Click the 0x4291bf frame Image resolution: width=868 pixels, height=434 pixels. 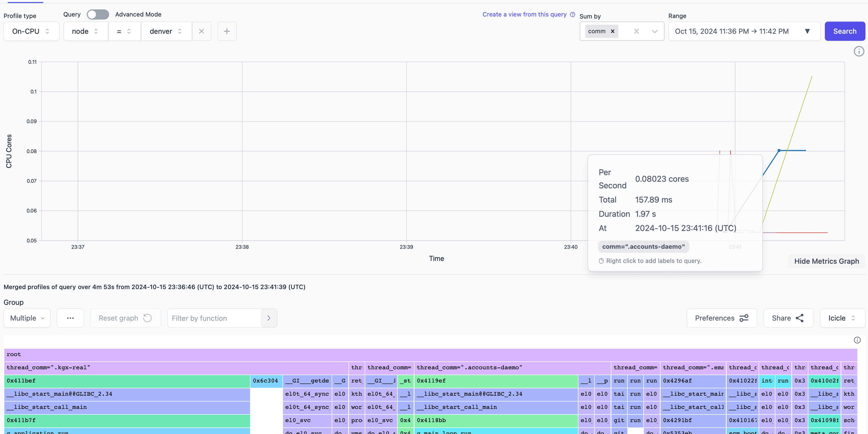(693, 421)
